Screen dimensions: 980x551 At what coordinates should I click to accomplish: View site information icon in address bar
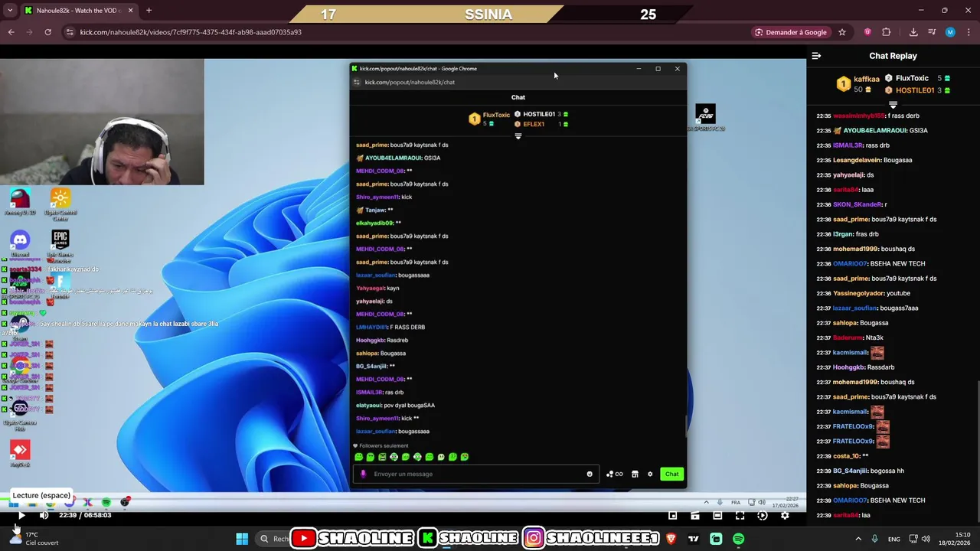pyautogui.click(x=70, y=32)
